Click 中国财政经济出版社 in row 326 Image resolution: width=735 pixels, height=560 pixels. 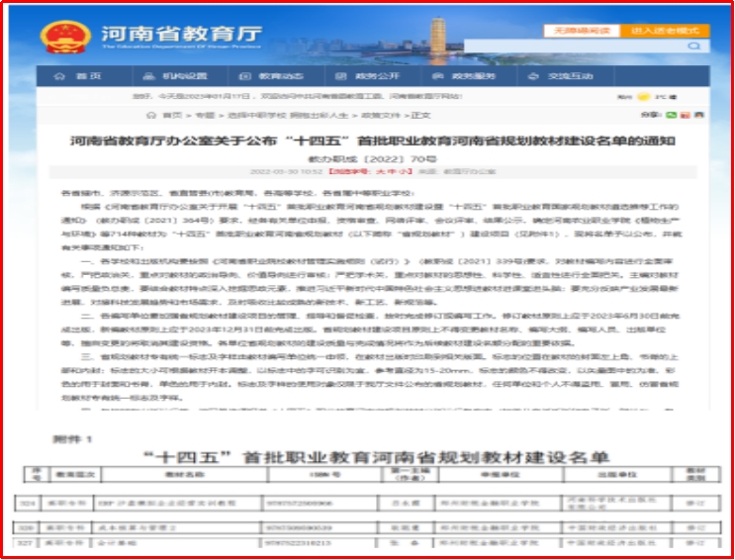tap(614, 527)
